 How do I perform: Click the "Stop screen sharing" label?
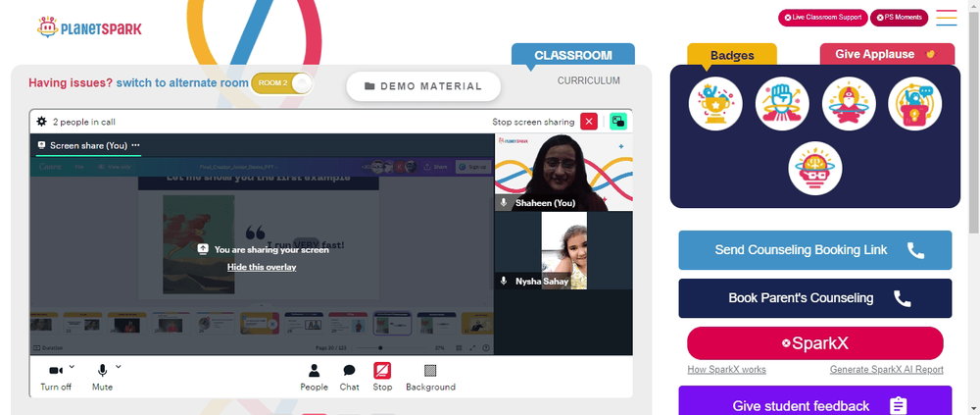click(533, 122)
